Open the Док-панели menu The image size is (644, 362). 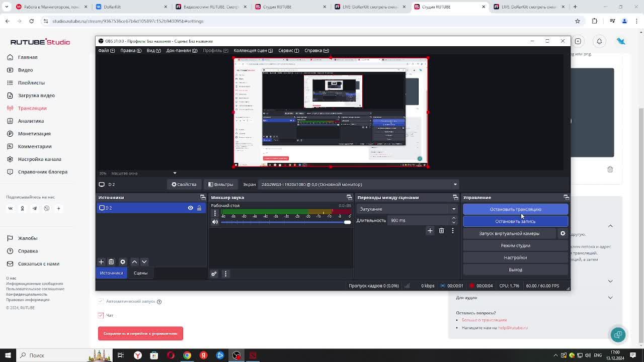[182, 50]
